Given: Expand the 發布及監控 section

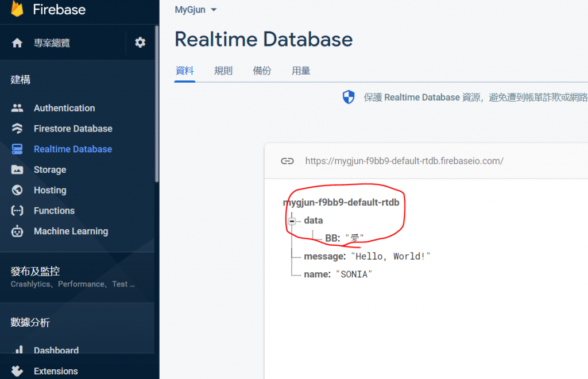Looking at the screenshot, I should click(x=77, y=277).
